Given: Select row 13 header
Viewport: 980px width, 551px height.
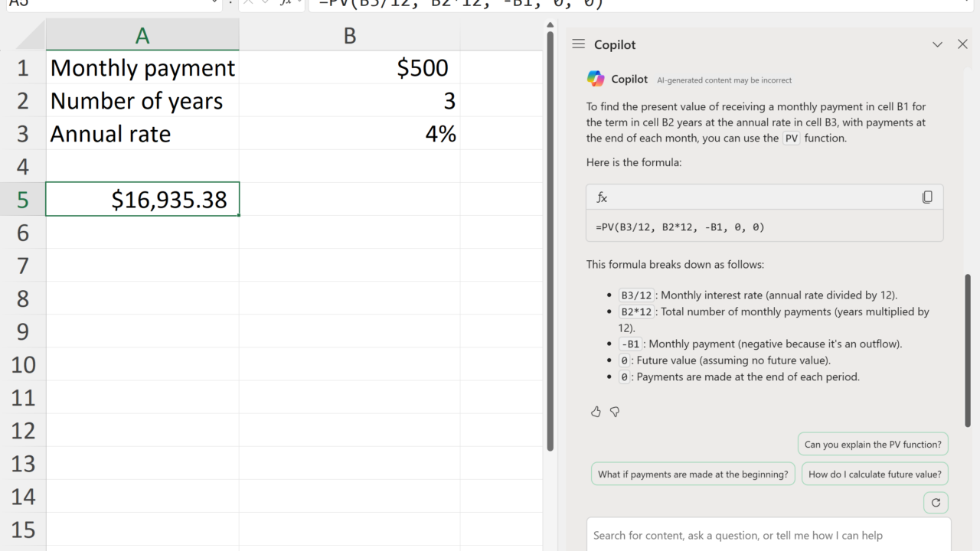Looking at the screenshot, I should [23, 463].
